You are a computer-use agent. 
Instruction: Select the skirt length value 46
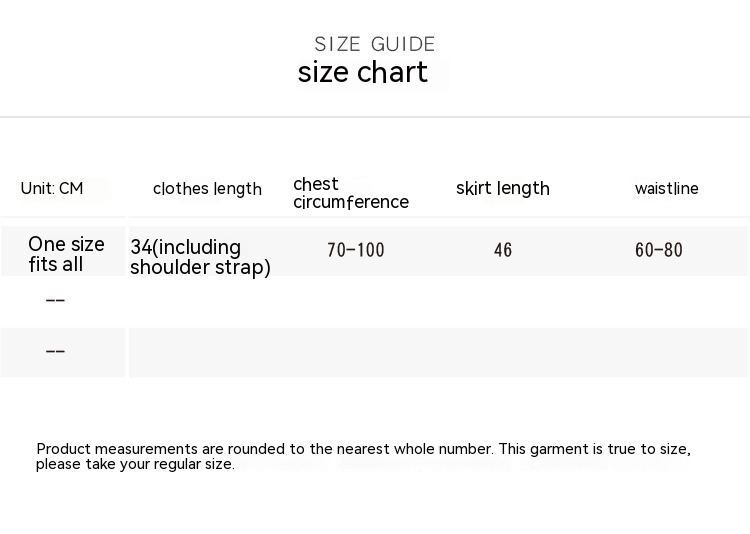[x=503, y=250]
